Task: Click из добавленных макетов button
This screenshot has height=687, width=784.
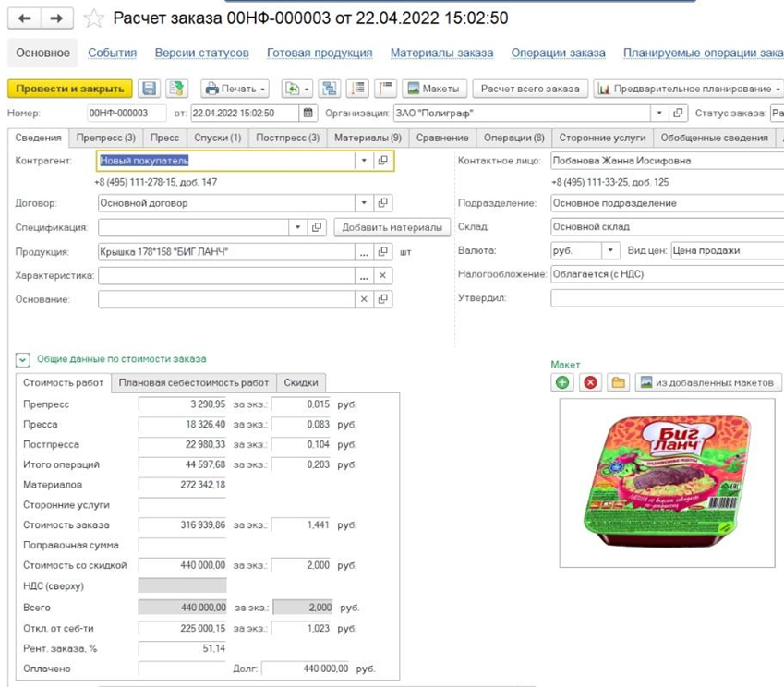Action: pos(708,383)
